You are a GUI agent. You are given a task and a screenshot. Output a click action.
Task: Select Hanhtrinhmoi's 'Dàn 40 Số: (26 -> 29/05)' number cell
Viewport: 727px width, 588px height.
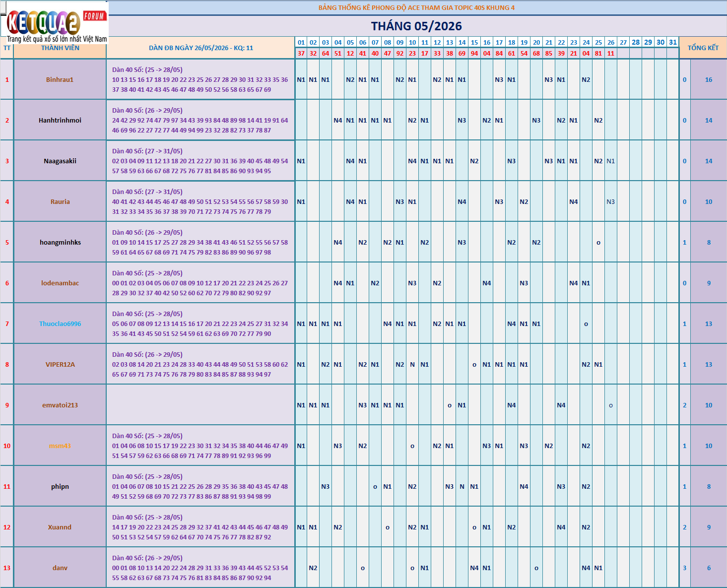tap(201, 120)
